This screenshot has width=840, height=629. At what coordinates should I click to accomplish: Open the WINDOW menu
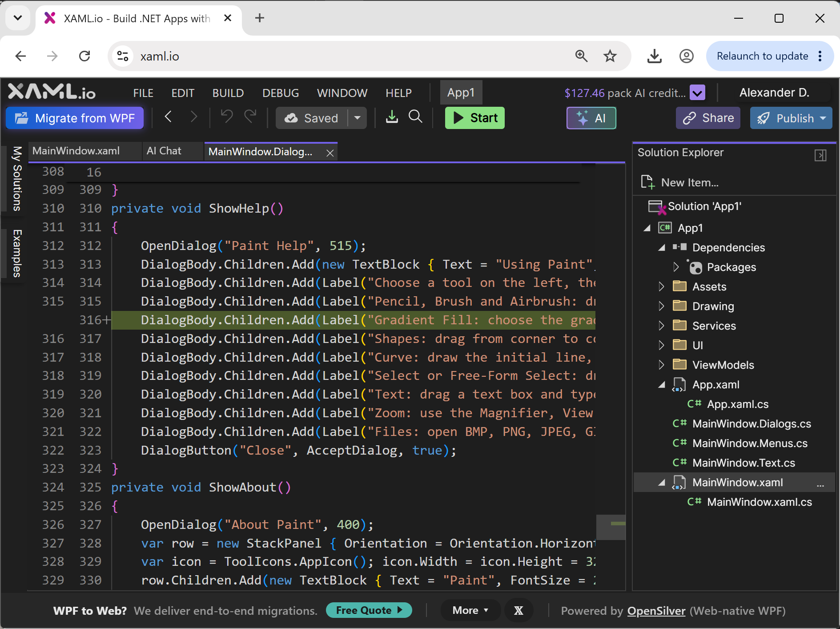[x=342, y=93]
